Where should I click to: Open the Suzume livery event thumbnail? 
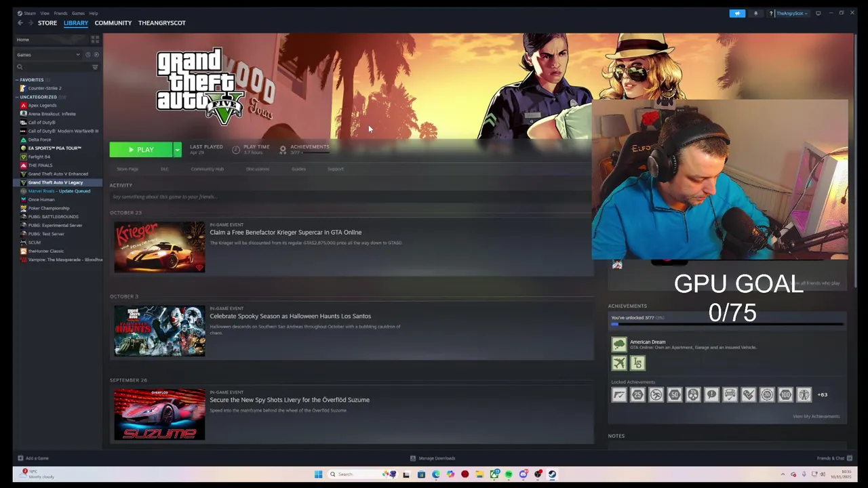159,415
